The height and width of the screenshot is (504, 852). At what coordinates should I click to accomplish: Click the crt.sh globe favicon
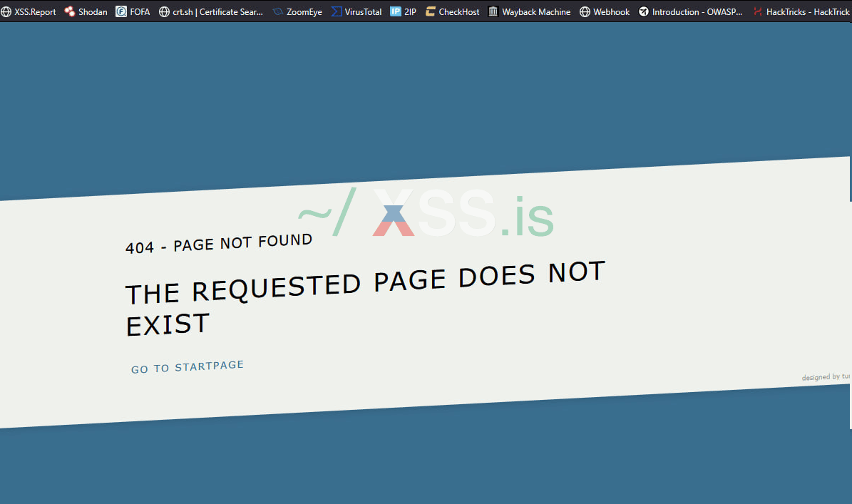click(164, 11)
